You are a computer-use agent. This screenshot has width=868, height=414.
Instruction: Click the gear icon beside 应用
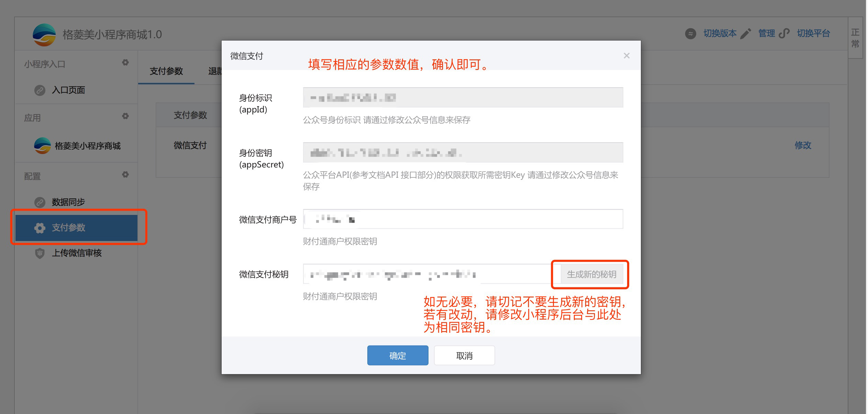125,116
